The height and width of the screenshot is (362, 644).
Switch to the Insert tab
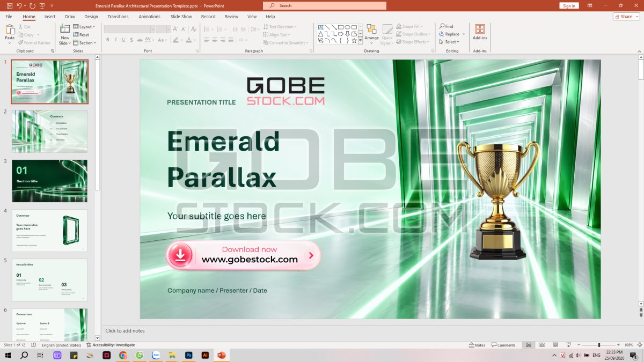pyautogui.click(x=50, y=17)
